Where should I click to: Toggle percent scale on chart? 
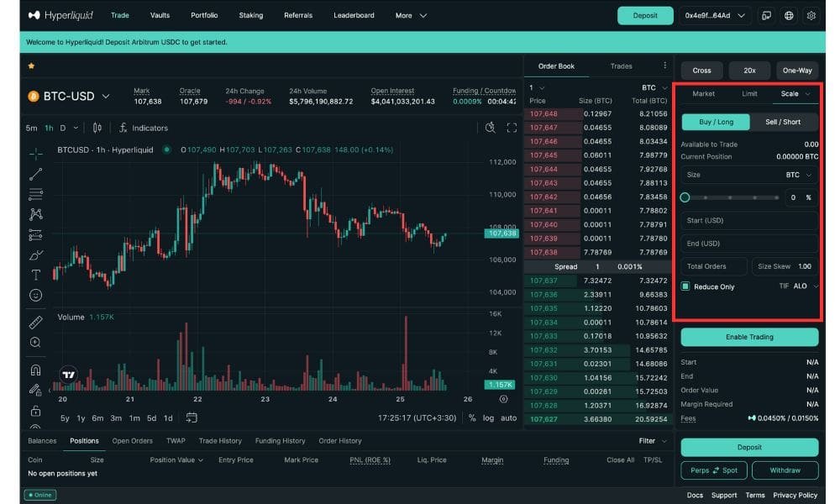[472, 417]
